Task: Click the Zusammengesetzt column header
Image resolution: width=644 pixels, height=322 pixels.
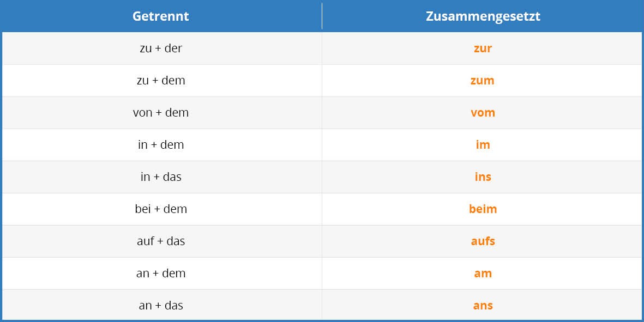Action: [x=483, y=16]
